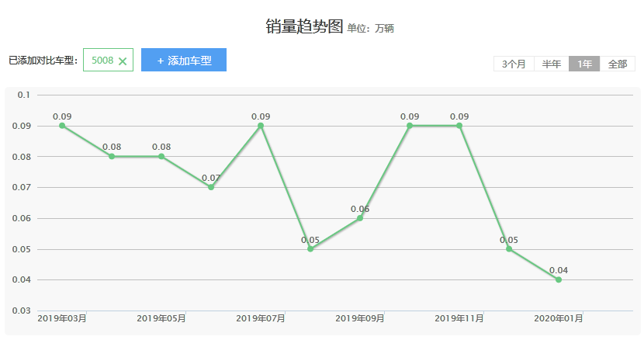Select the 0.09 data point at 2019年03月
The width and height of the screenshot is (644, 347).
pyautogui.click(x=62, y=126)
